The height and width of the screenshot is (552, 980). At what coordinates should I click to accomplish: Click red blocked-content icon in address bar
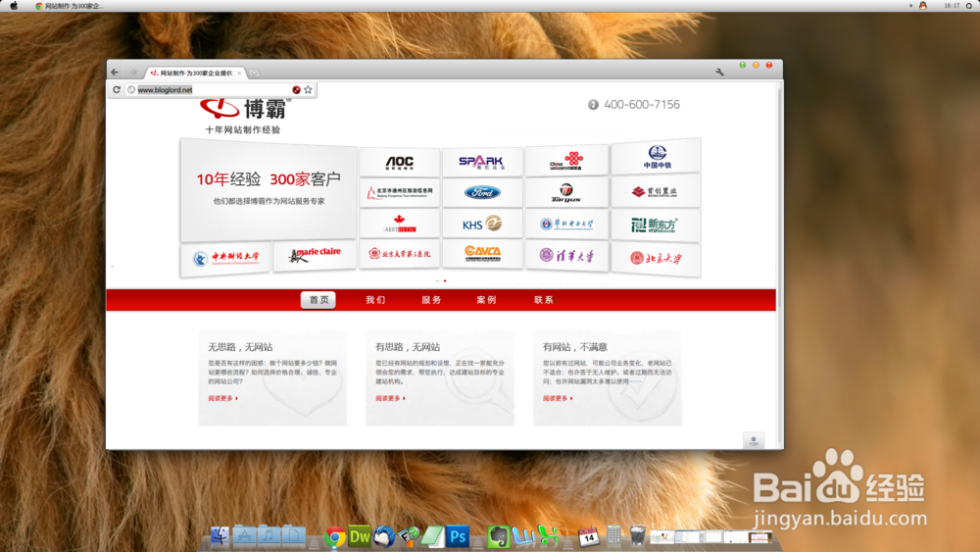coord(296,90)
